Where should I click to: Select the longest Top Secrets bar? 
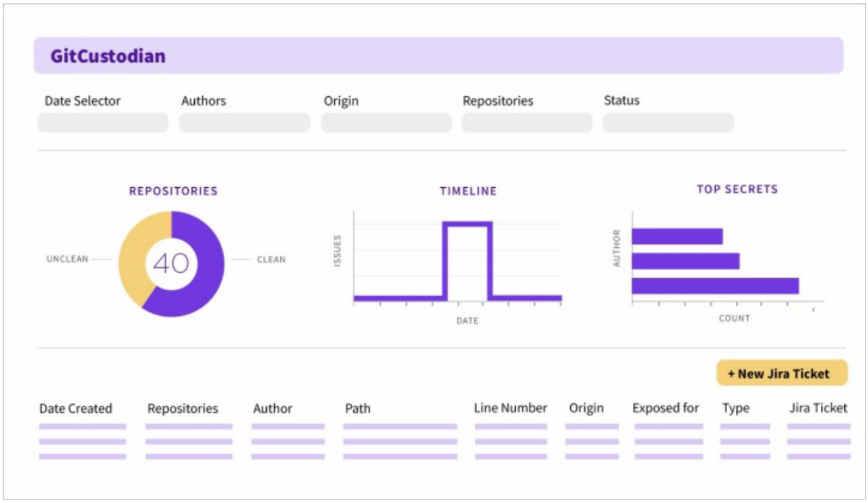click(715, 286)
